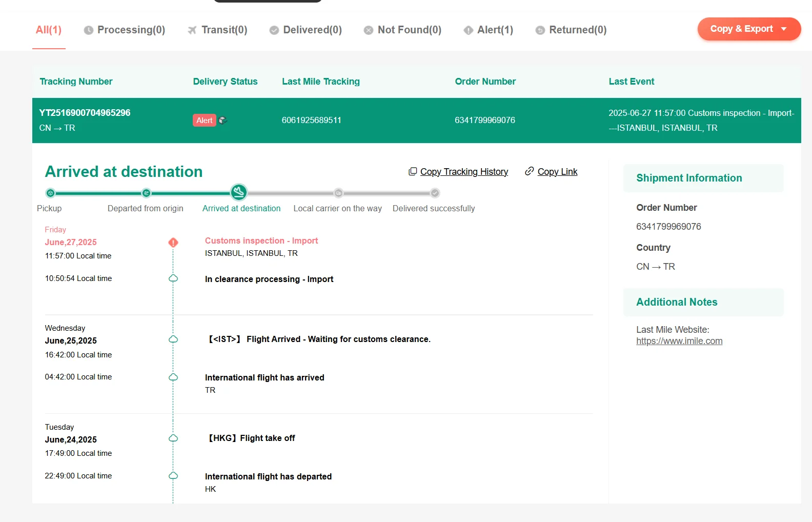Click the In clearance processing - Import event

(269, 279)
